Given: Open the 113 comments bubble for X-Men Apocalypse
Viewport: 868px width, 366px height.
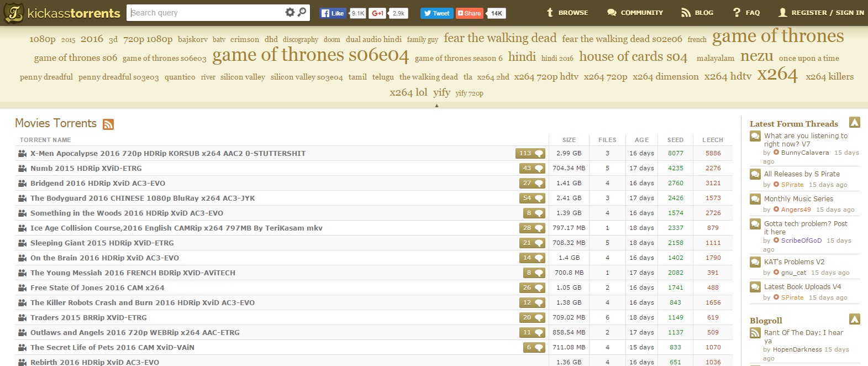Looking at the screenshot, I should point(530,153).
